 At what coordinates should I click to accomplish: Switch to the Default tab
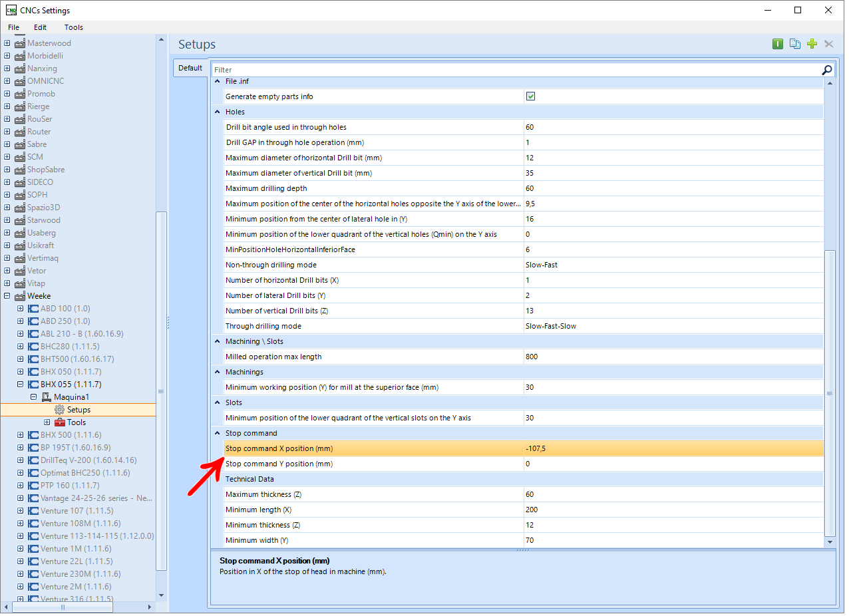tap(190, 68)
